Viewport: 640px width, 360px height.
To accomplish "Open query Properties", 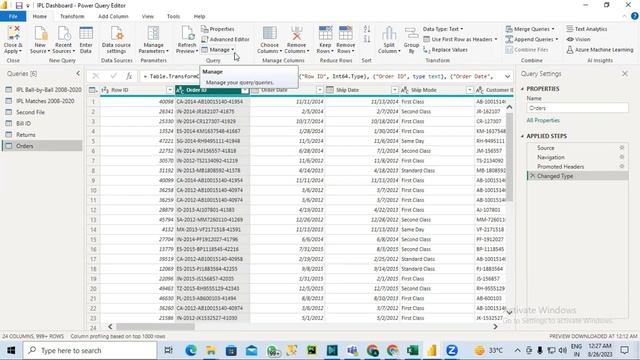I will point(218,29).
